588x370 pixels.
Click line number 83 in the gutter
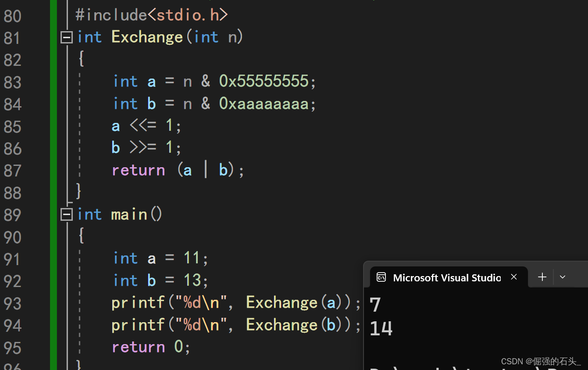click(x=12, y=82)
